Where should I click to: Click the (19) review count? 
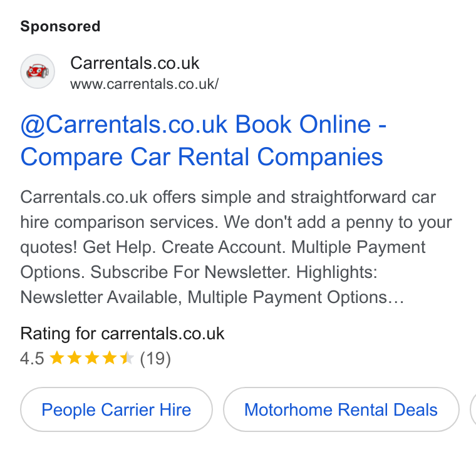pyautogui.click(x=155, y=359)
